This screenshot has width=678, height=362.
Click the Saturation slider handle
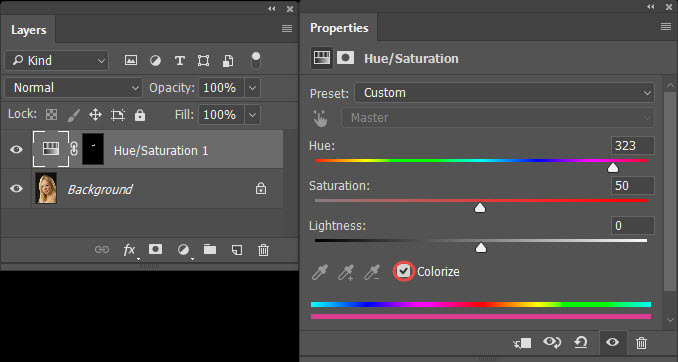(x=480, y=208)
